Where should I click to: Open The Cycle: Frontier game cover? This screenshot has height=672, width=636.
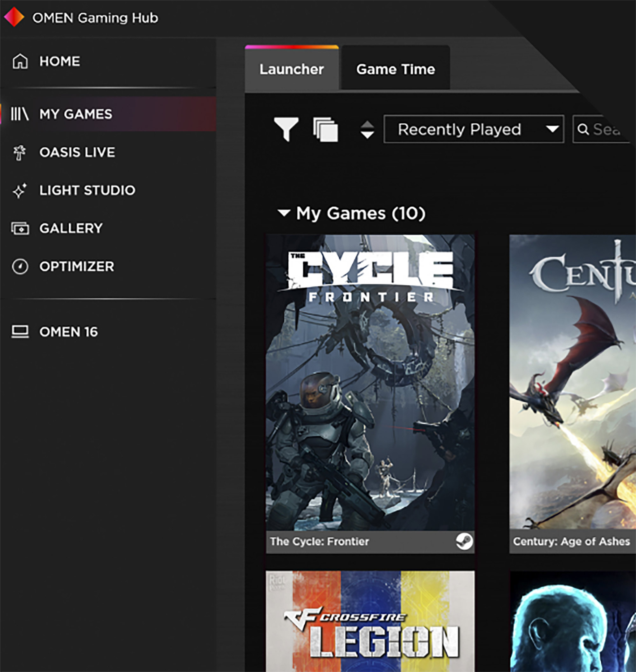(370, 383)
